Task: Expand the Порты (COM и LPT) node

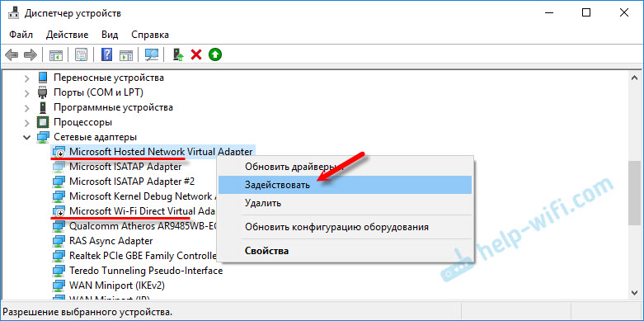Action: coord(26,92)
